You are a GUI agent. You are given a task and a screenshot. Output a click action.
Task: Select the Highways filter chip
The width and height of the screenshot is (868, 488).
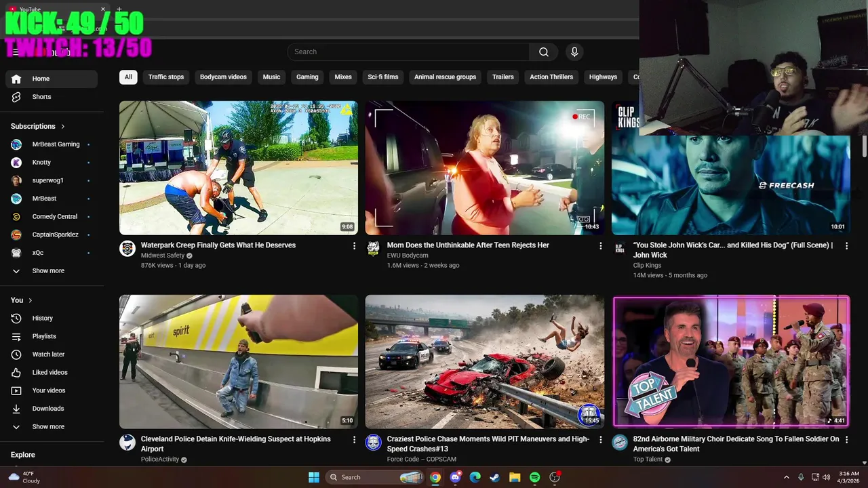pos(603,77)
